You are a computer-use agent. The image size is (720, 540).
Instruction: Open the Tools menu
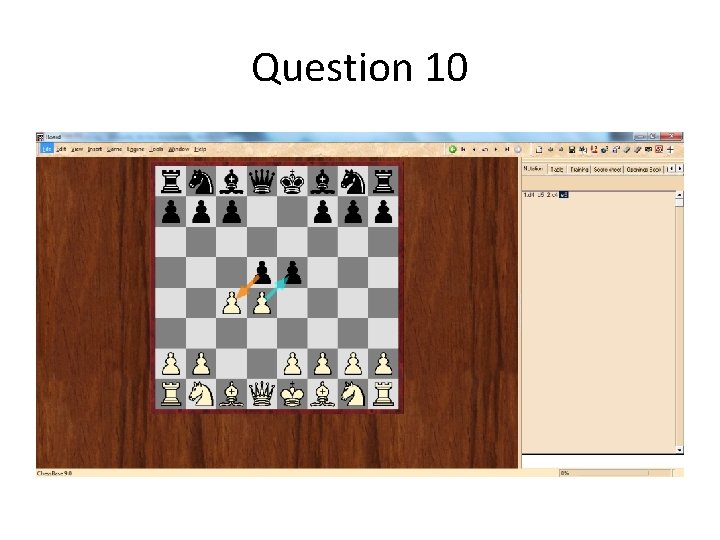[x=156, y=149]
